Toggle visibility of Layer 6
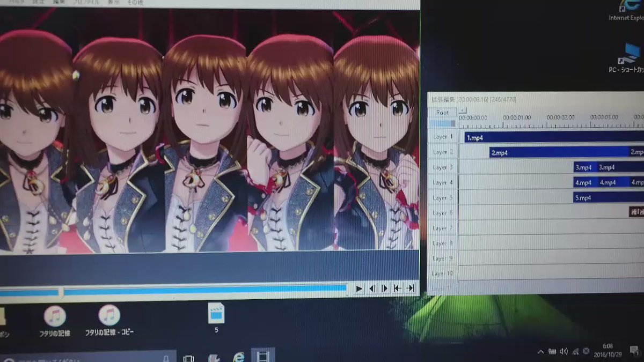Viewport: 644px width, 362px height. 443,213
